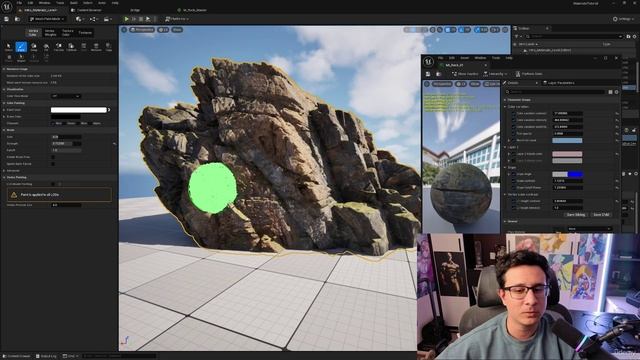Click the Save Child button
Viewport: 640px width, 360px height.
(x=601, y=215)
